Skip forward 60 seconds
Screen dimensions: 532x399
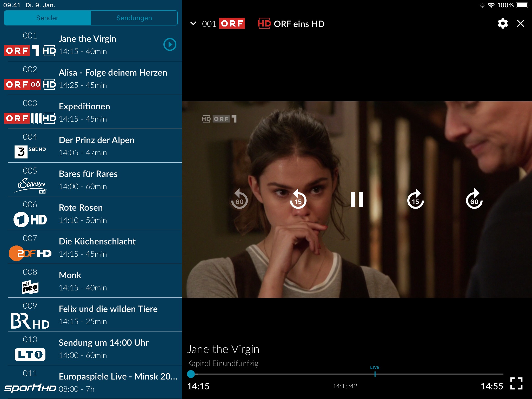(x=474, y=199)
